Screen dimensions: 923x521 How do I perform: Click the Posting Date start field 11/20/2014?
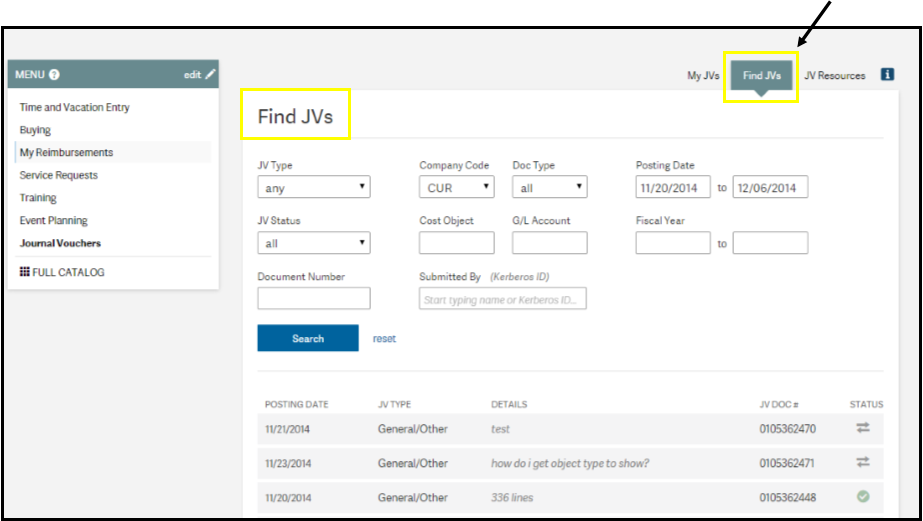(x=673, y=187)
